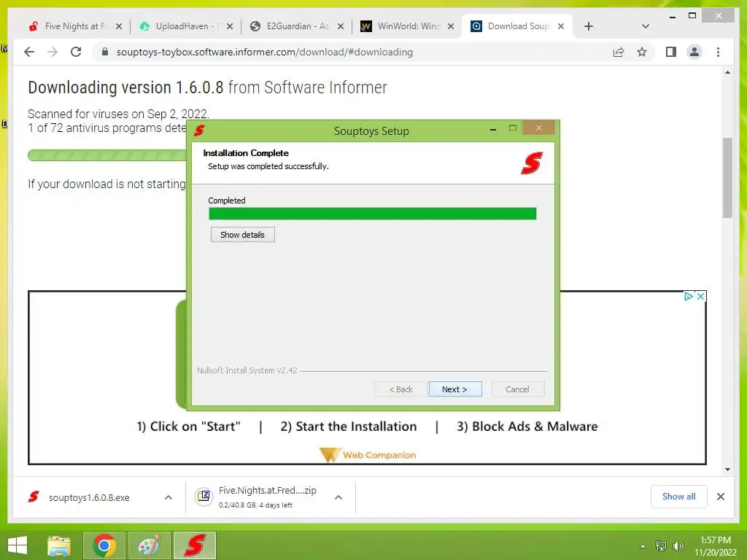Expand Five.Nights.at.Fred zip download options
Screen dimensions: 747x560
(338, 497)
